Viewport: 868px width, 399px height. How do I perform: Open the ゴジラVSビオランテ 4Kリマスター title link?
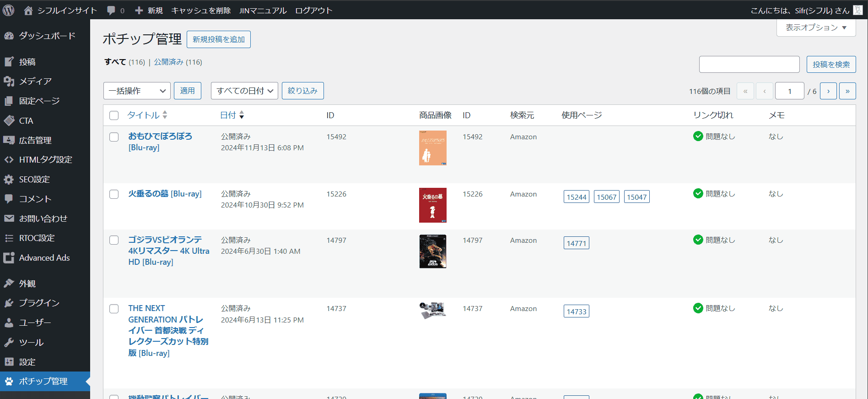tap(169, 251)
